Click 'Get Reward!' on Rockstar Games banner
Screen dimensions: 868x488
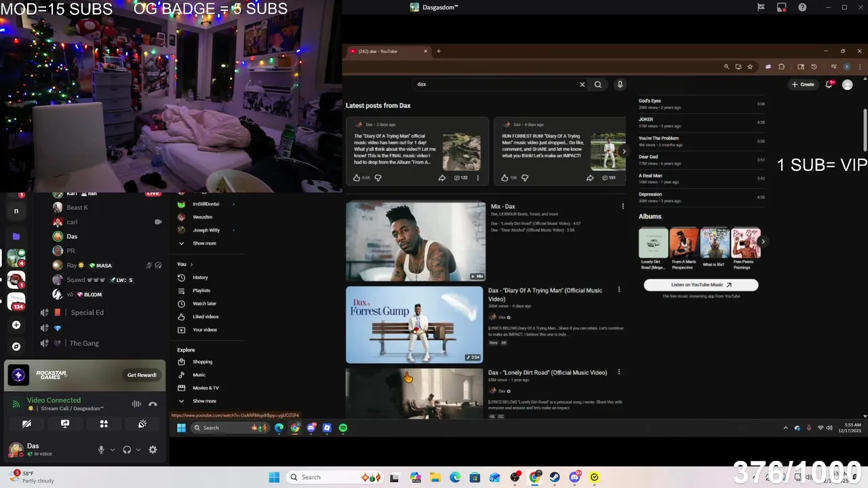tap(142, 375)
